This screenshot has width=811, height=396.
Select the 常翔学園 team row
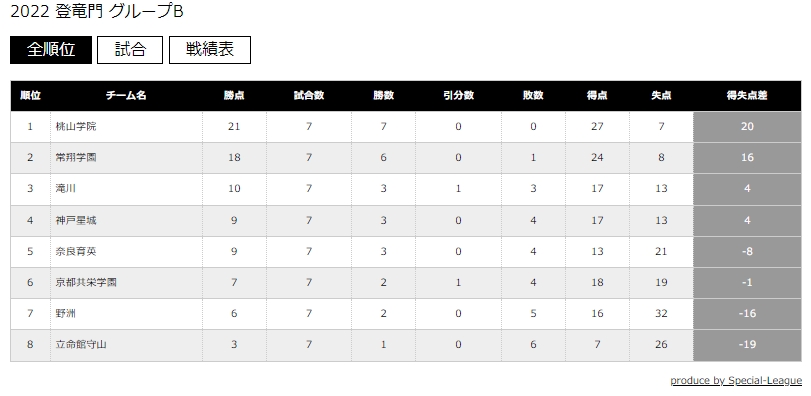[406, 158]
